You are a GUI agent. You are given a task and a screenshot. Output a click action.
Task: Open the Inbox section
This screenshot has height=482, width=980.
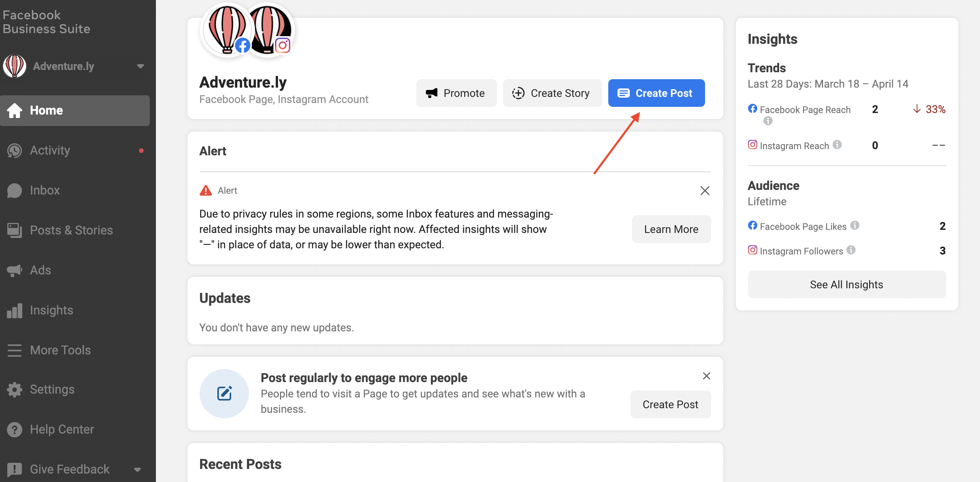pyautogui.click(x=45, y=189)
